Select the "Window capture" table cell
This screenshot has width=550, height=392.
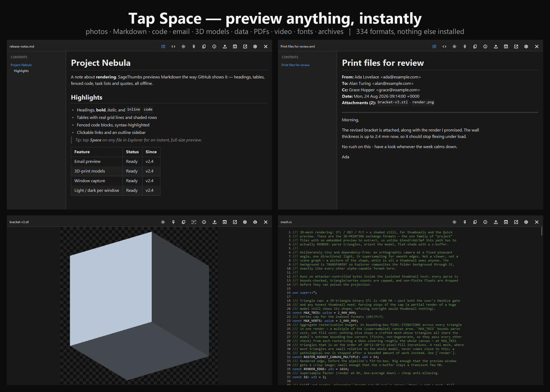click(x=97, y=180)
